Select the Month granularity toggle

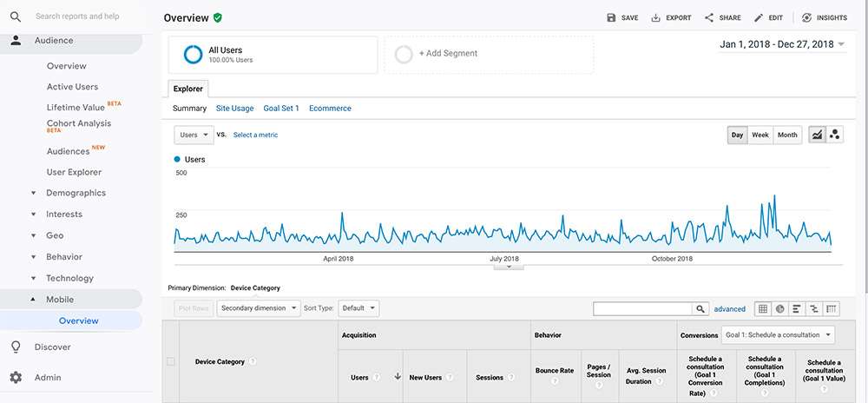point(787,135)
